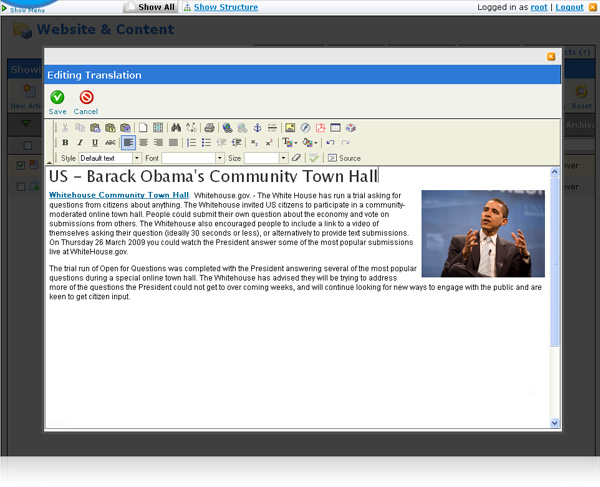Click the Show Menu link
The image size is (600, 487).
(27, 10)
